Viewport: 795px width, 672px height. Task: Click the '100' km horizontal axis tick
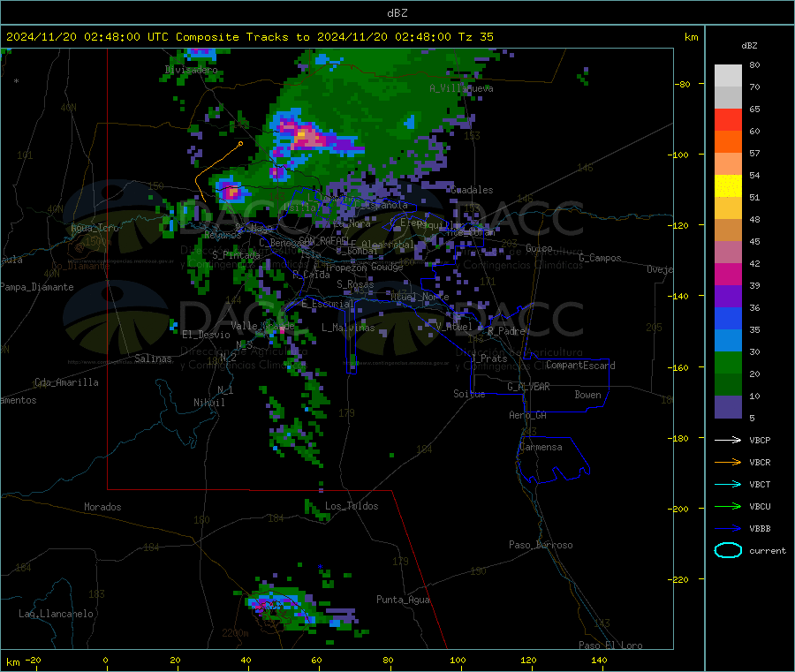pos(458,660)
